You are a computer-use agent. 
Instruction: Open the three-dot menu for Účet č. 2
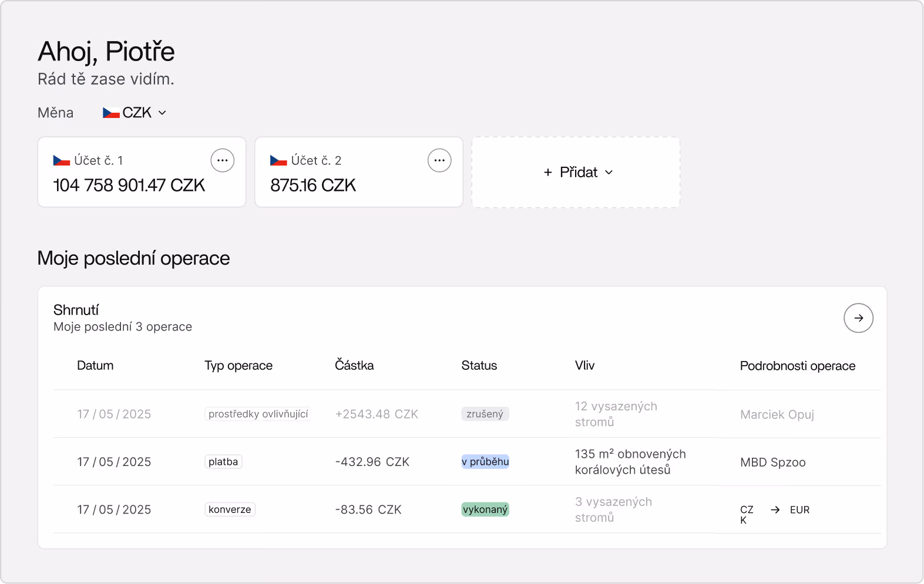tap(439, 160)
